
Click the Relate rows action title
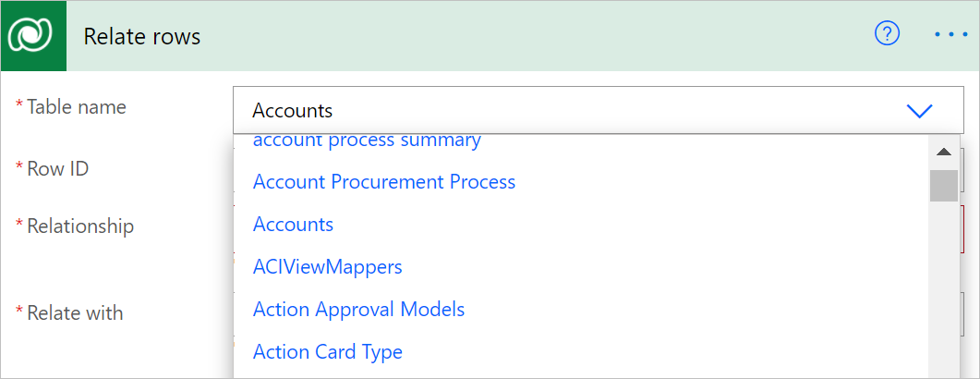[142, 36]
